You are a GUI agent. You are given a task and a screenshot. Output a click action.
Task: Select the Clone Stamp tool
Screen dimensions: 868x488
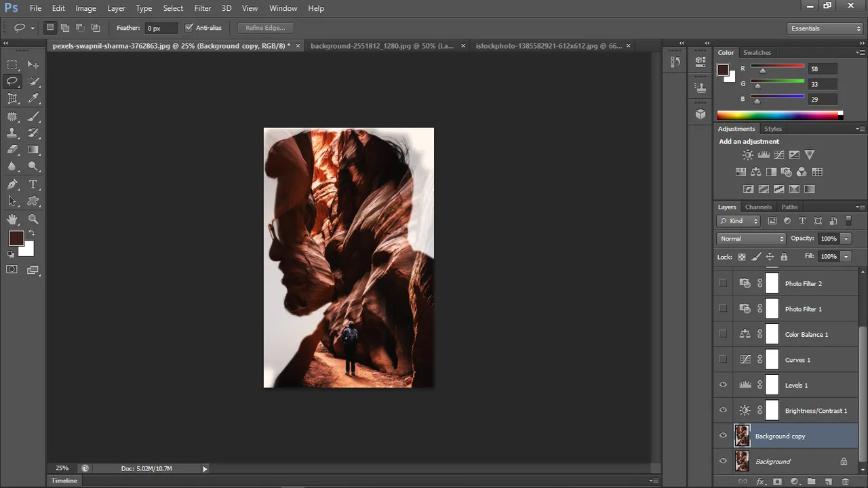(12, 133)
